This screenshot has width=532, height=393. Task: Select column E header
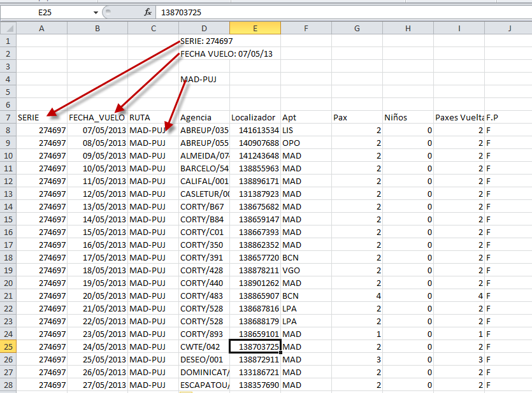pyautogui.click(x=255, y=28)
